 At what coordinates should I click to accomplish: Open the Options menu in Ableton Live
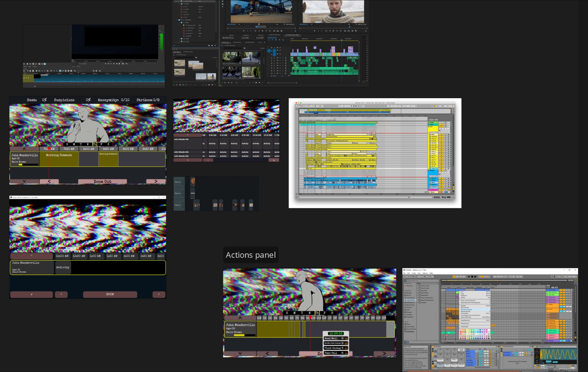point(425,274)
